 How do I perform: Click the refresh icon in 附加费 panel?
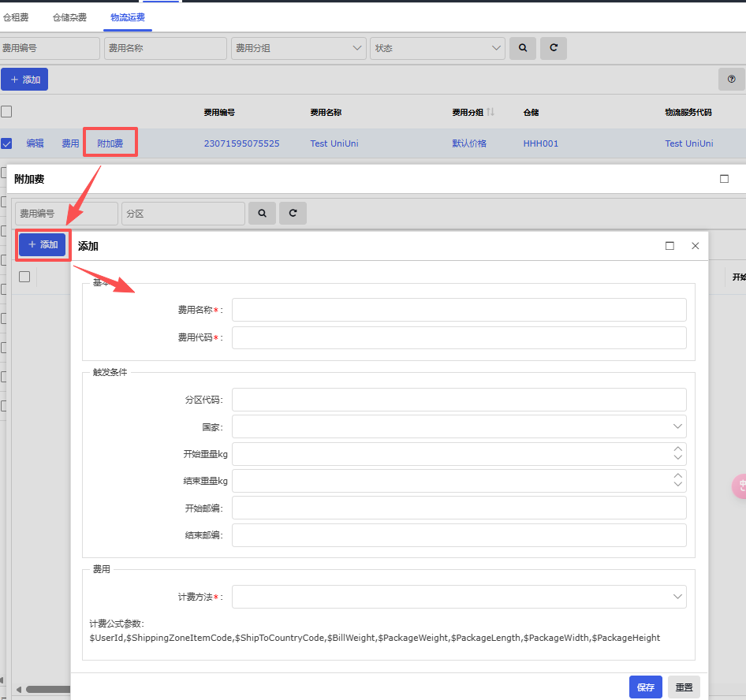pos(293,213)
